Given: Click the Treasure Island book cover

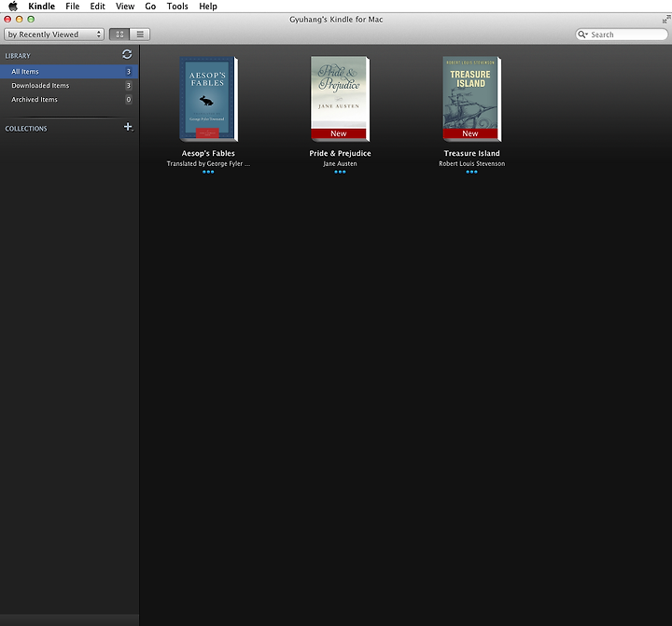Looking at the screenshot, I should click(x=471, y=99).
